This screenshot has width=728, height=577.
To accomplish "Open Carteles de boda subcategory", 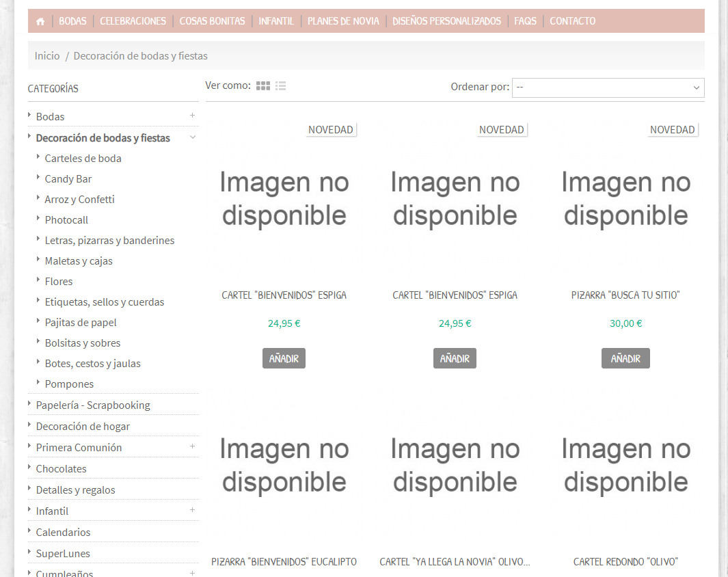I will 83,159.
